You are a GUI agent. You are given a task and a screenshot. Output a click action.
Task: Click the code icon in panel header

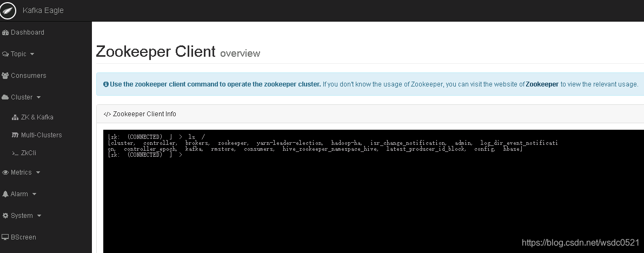click(107, 114)
